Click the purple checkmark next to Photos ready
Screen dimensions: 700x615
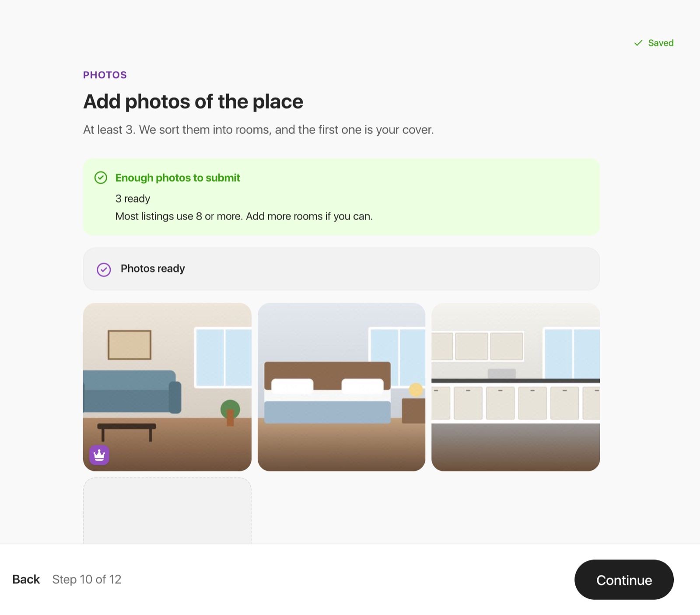coord(104,269)
